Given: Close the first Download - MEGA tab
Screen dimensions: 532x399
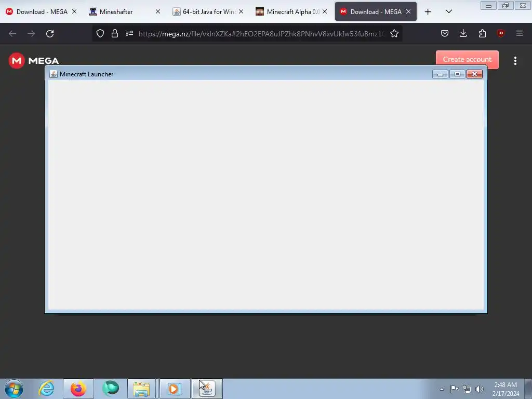Looking at the screenshot, I should pyautogui.click(x=74, y=11).
